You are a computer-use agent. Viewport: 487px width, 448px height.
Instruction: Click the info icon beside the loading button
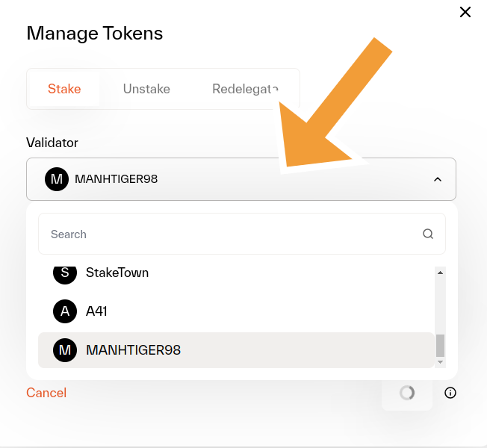point(450,393)
